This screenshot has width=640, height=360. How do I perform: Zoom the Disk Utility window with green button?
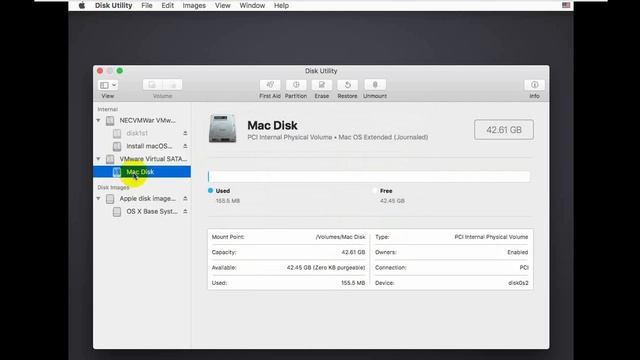(120, 71)
